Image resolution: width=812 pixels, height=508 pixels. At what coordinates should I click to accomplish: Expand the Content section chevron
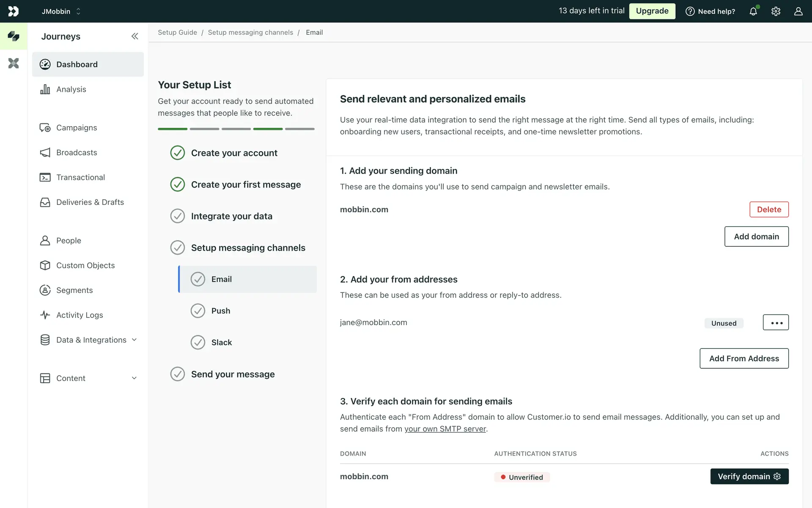click(134, 378)
